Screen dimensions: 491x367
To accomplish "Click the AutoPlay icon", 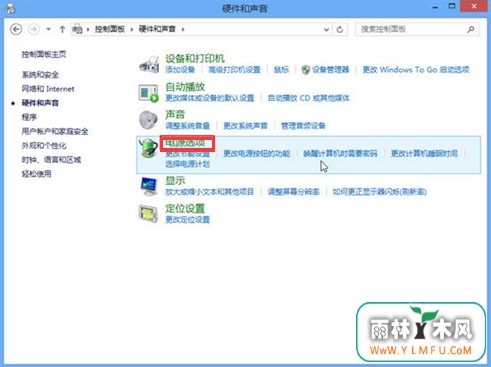I will pyautogui.click(x=148, y=93).
